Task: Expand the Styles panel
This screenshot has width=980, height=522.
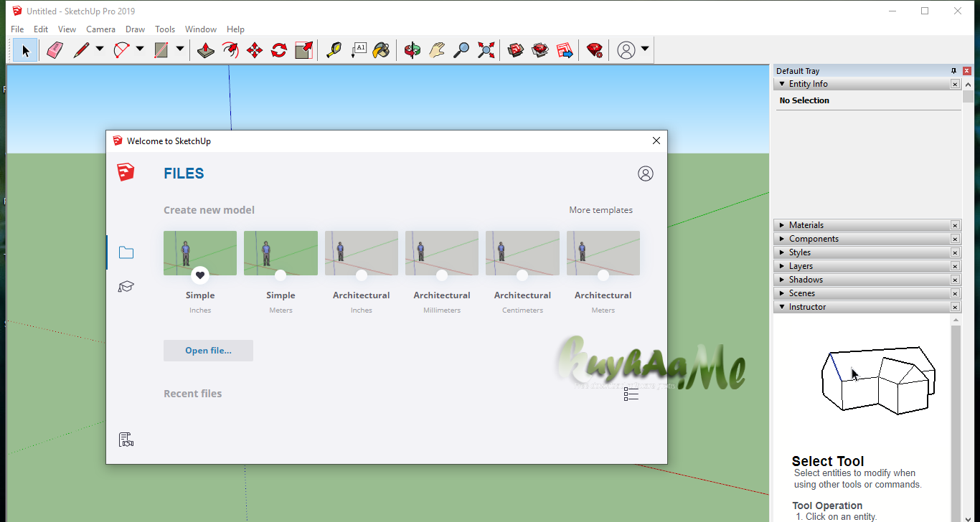Action: [x=781, y=252]
